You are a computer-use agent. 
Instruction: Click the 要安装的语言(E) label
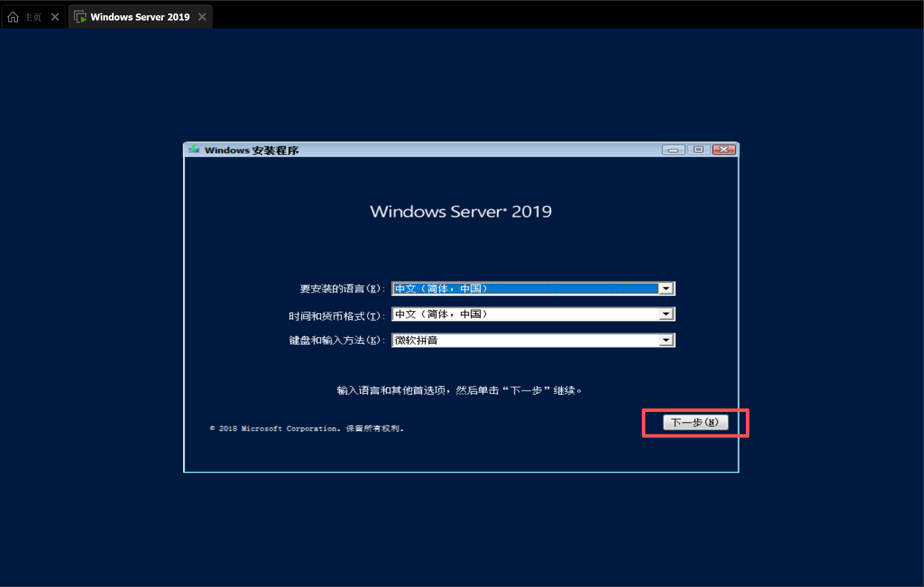coord(342,289)
